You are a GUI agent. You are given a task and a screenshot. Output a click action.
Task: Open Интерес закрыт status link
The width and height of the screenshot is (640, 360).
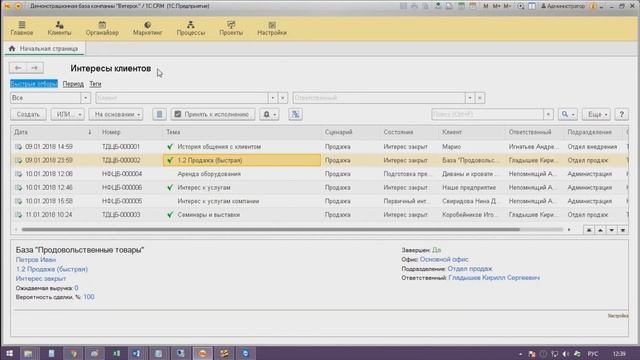41,278
